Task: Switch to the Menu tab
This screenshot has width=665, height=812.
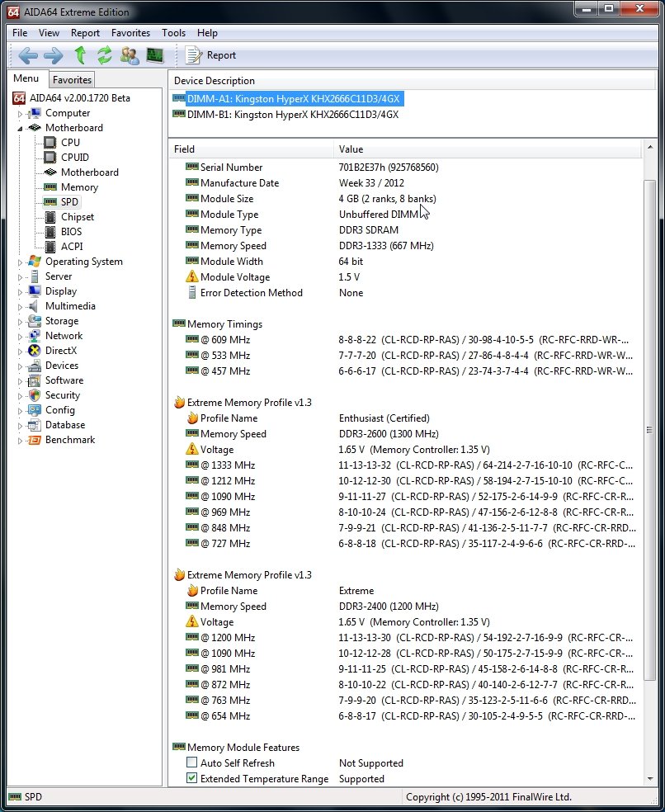Action: tap(26, 78)
